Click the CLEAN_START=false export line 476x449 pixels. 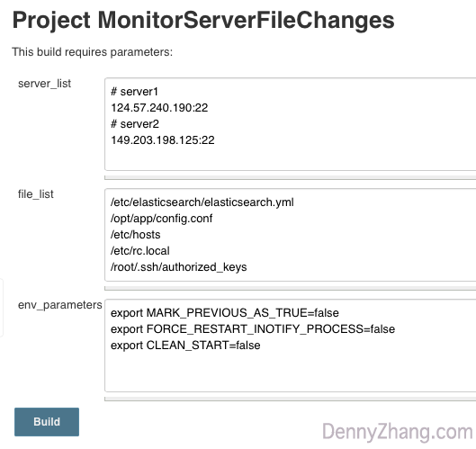185,346
